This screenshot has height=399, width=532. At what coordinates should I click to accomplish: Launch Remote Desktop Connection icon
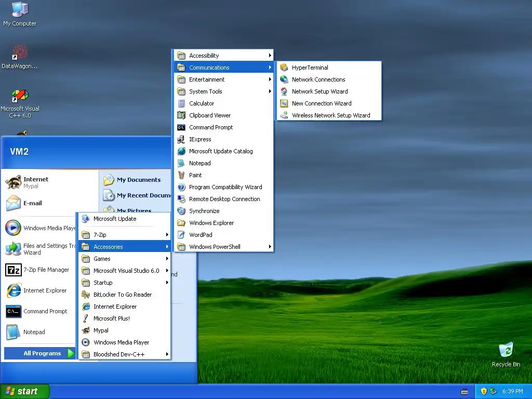coord(181,199)
